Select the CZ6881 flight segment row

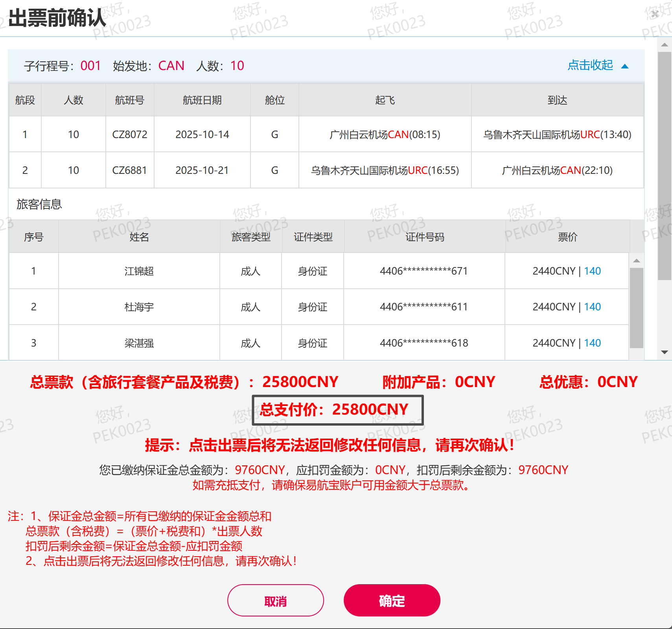point(129,170)
